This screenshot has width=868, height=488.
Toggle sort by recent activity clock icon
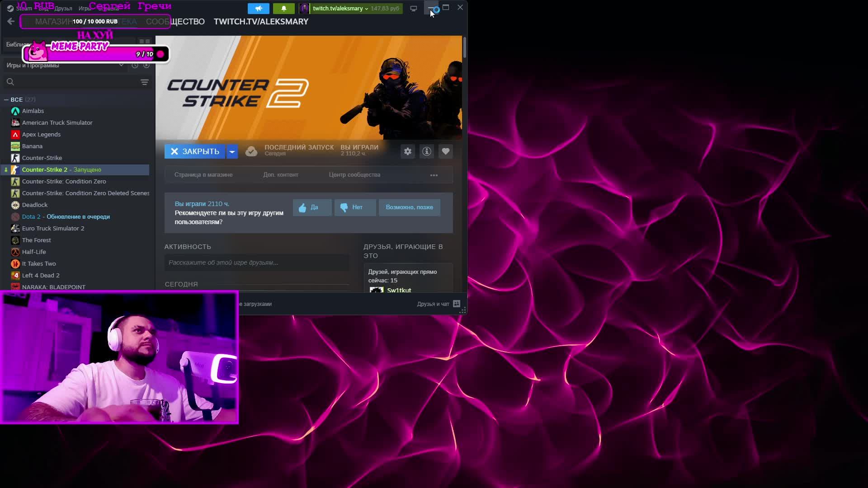135,66
